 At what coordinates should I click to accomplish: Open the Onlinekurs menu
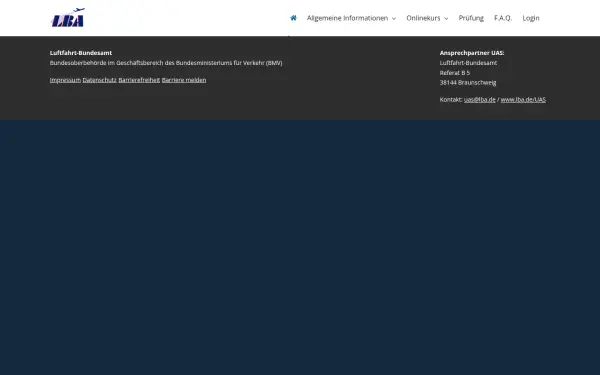click(423, 18)
